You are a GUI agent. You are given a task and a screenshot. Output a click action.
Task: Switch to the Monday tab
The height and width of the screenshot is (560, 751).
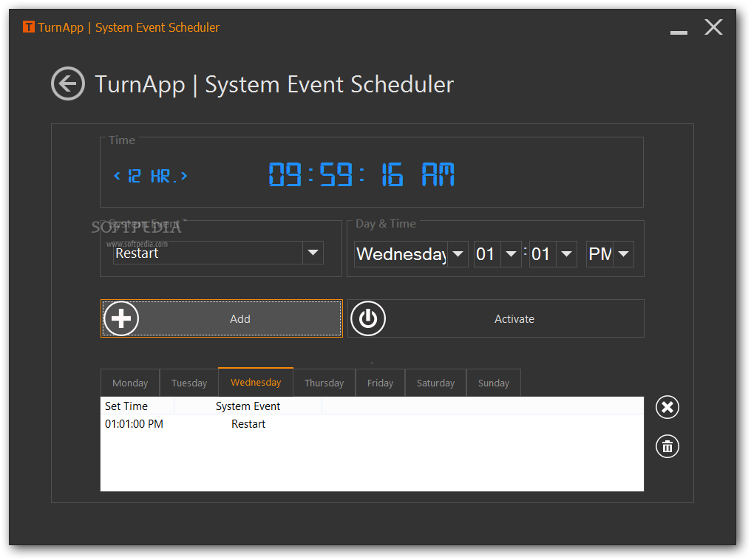(130, 383)
